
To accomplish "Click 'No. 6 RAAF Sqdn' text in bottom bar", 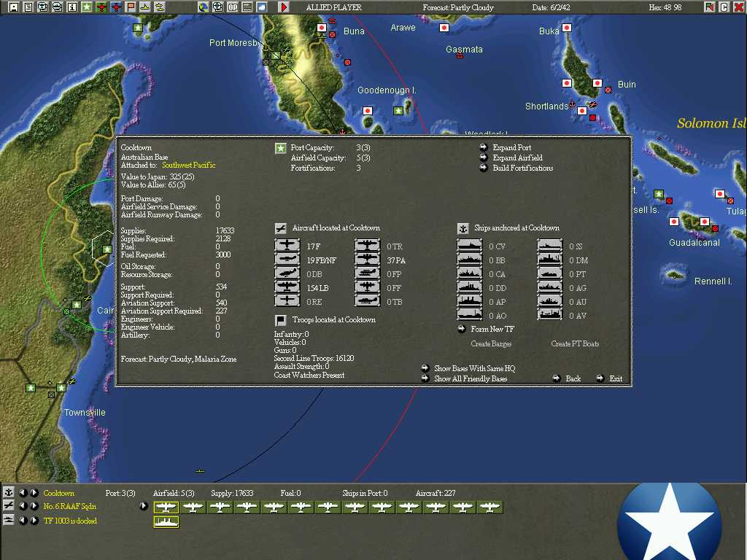I will pos(69,506).
